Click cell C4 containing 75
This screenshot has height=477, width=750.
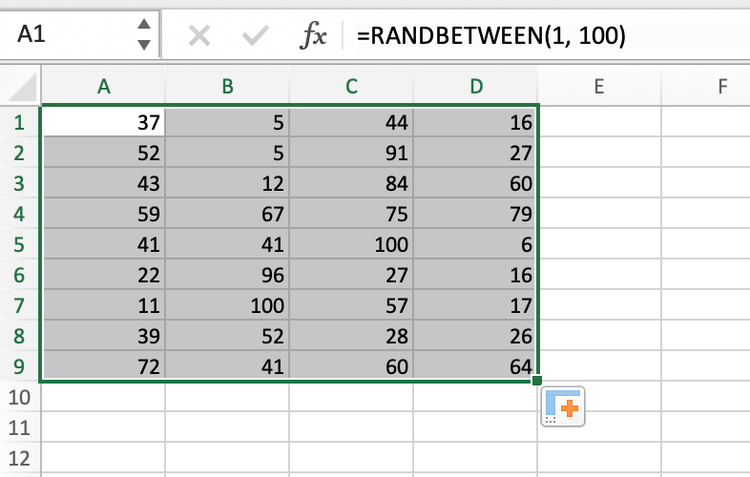coord(351,214)
